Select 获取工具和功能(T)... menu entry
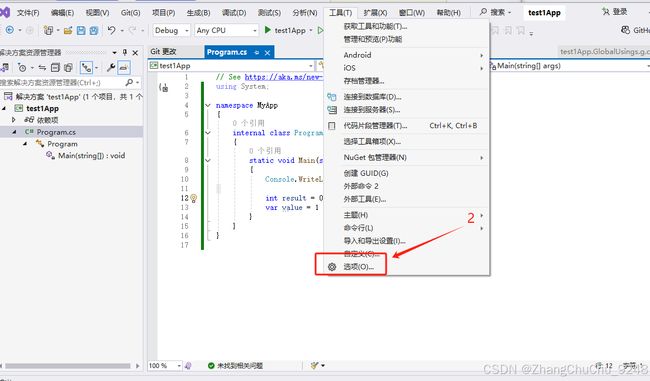Screen dimensions: 650x381 [x=375, y=26]
